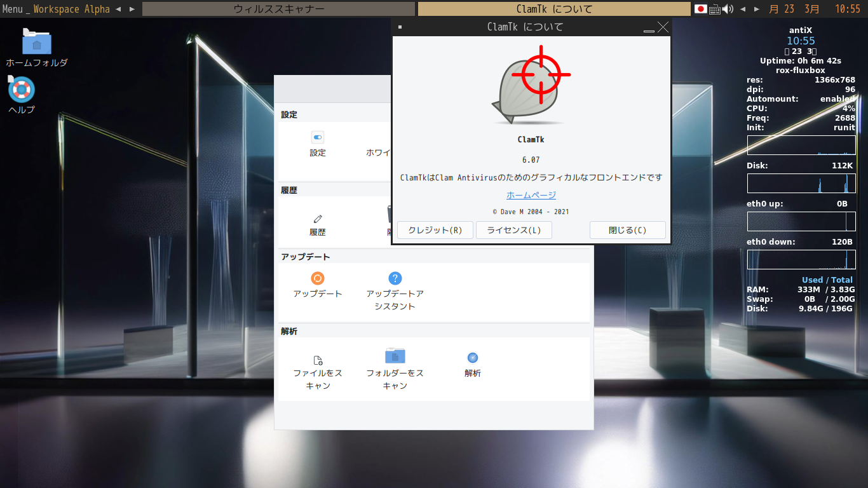Click the bold ClamTk name under the logo
This screenshot has width=868, height=488.
click(x=531, y=140)
